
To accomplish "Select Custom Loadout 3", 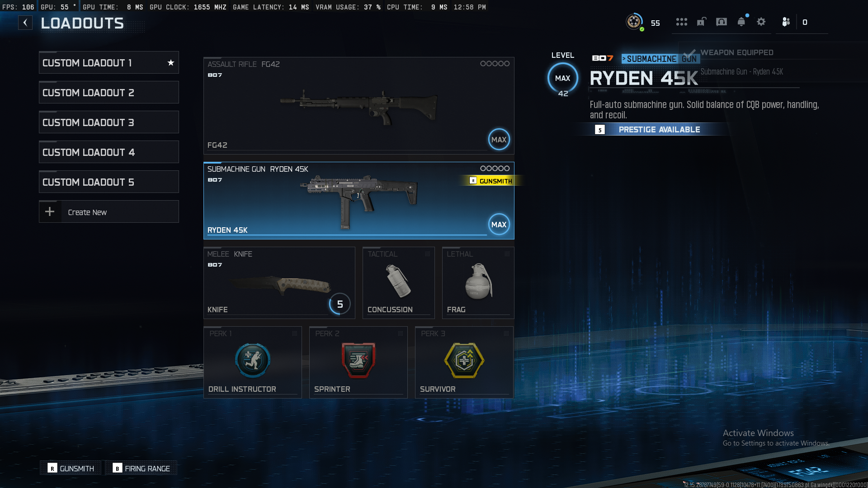I will pos(109,122).
